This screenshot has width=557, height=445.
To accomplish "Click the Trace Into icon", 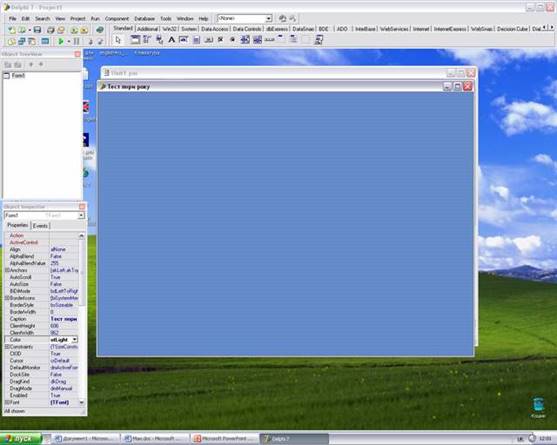I will [x=90, y=42].
